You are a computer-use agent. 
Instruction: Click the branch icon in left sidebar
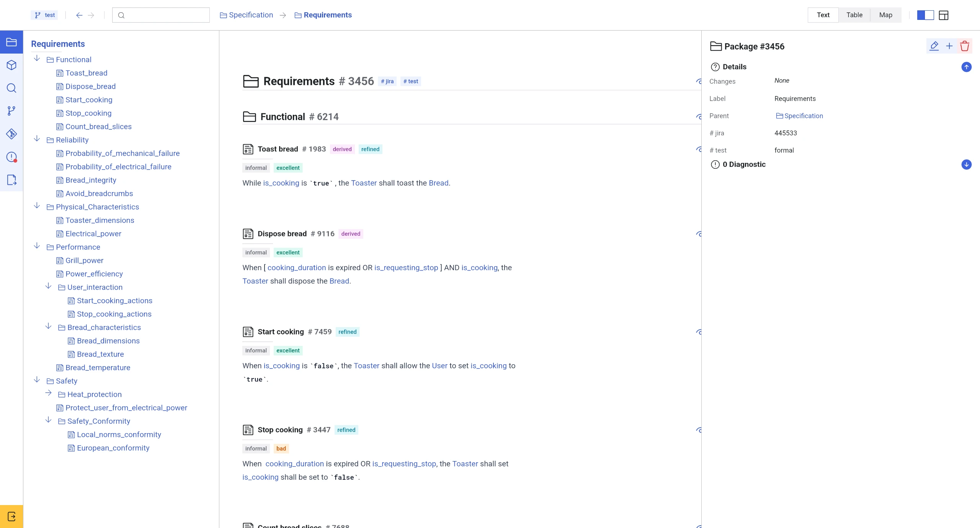(x=11, y=111)
